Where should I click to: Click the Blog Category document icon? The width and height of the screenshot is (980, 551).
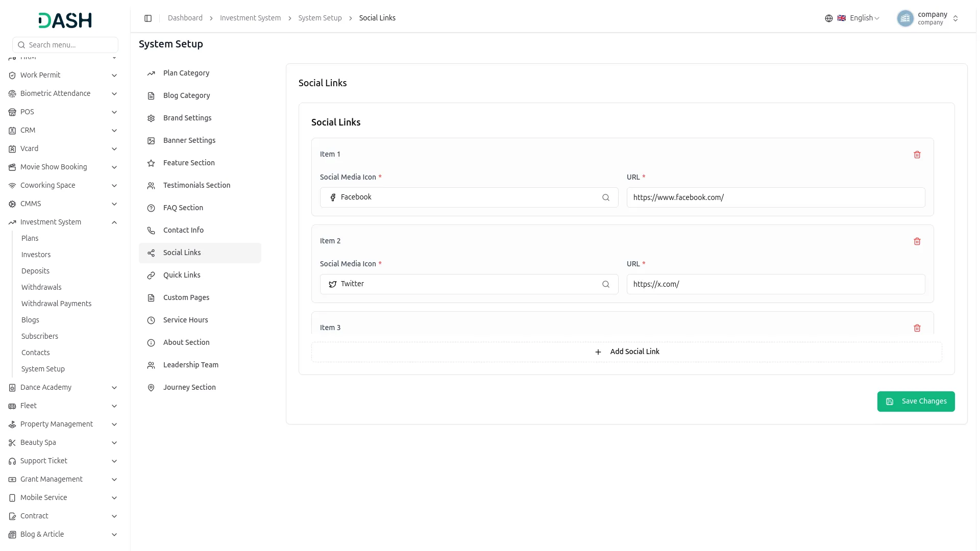click(x=151, y=96)
